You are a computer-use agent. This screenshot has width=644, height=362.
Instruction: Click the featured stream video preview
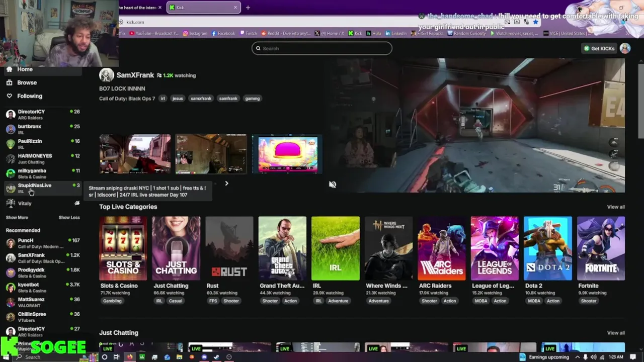(x=477, y=125)
